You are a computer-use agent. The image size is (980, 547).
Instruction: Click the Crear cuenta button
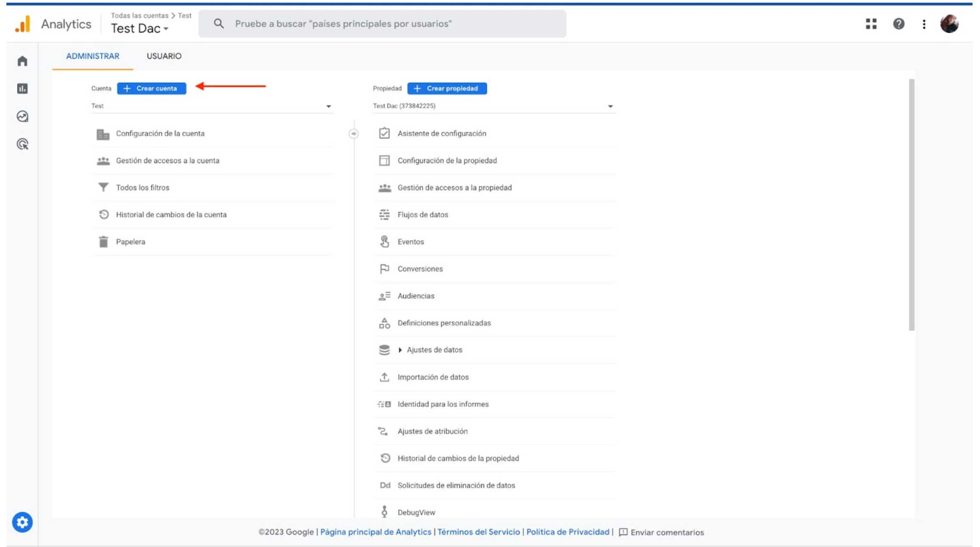[151, 89]
